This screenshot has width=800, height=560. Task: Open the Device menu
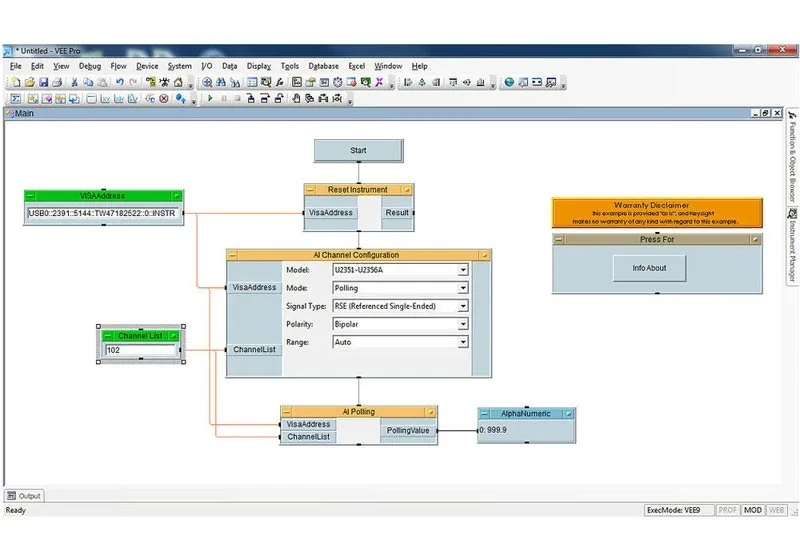147,66
